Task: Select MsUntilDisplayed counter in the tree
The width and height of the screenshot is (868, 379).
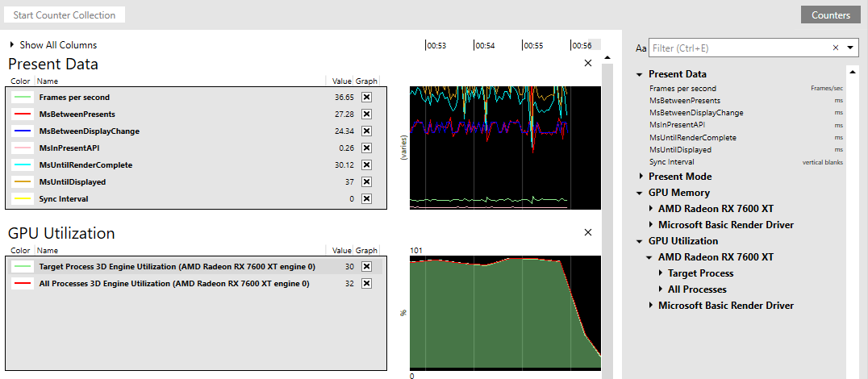Action: [680, 149]
